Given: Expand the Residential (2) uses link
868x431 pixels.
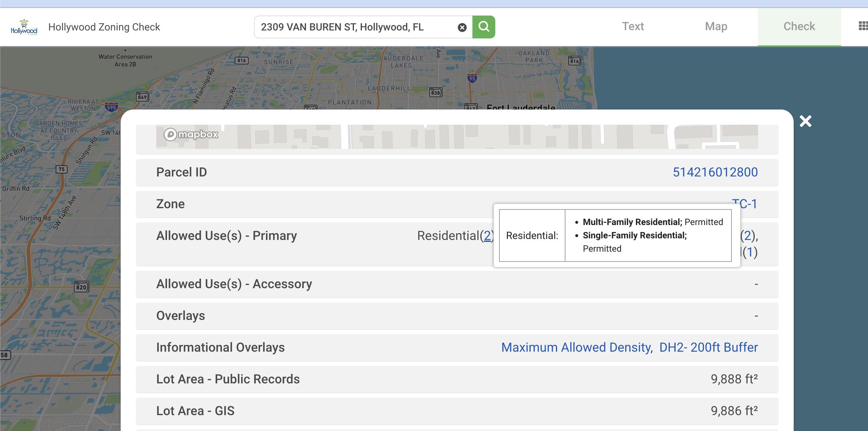Looking at the screenshot, I should pyautogui.click(x=487, y=236).
